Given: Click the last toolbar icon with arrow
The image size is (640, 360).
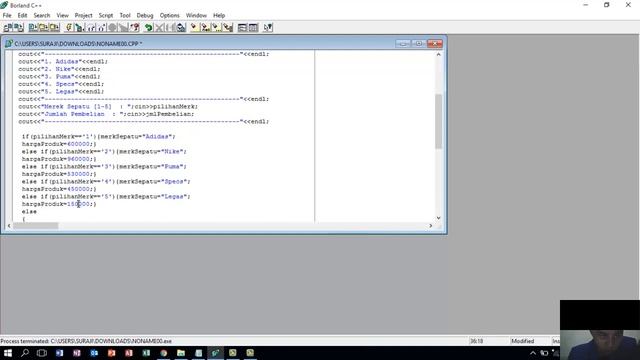Looking at the screenshot, I should click(268, 27).
